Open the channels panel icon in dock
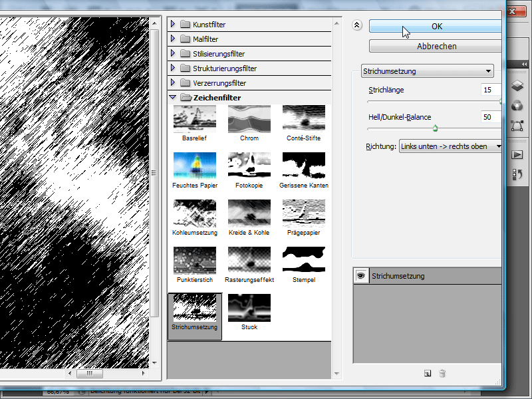This screenshot has width=532, height=399. pyautogui.click(x=517, y=106)
